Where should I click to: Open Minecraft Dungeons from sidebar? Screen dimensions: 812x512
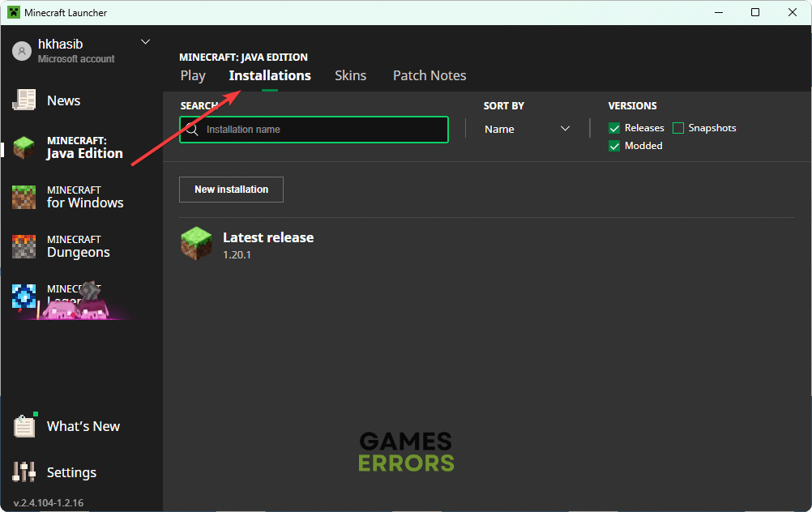[24, 245]
